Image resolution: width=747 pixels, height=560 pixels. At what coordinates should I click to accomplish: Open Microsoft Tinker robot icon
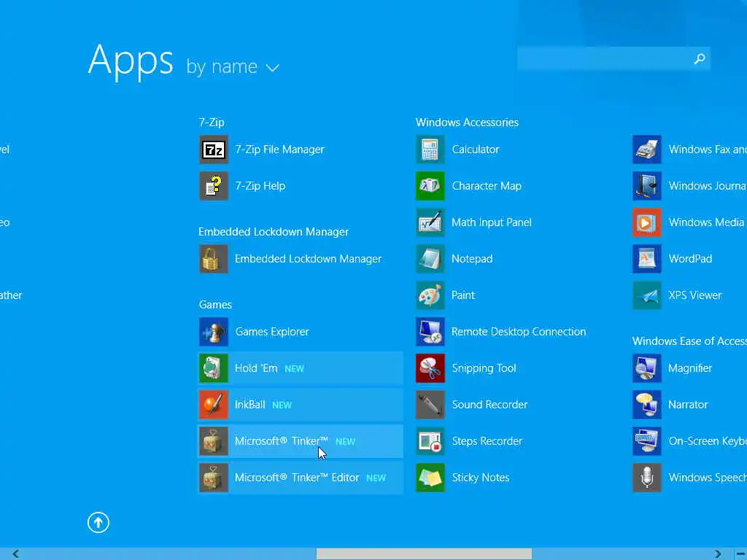click(214, 441)
